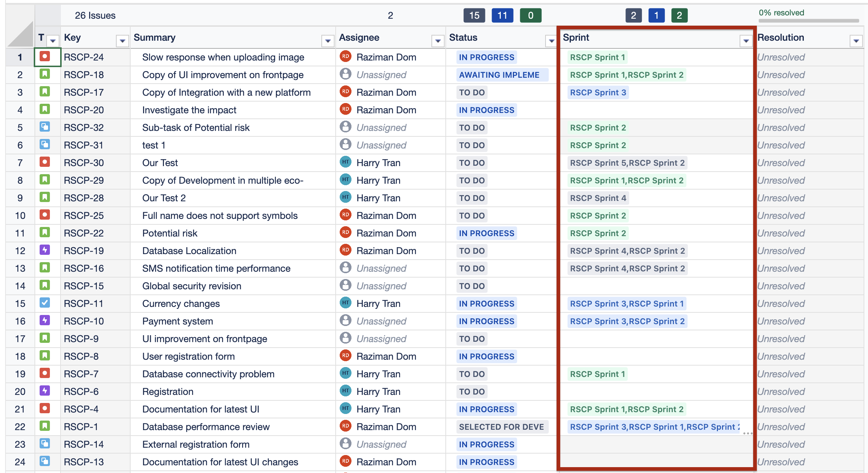Select row number 12 header

tap(20, 251)
